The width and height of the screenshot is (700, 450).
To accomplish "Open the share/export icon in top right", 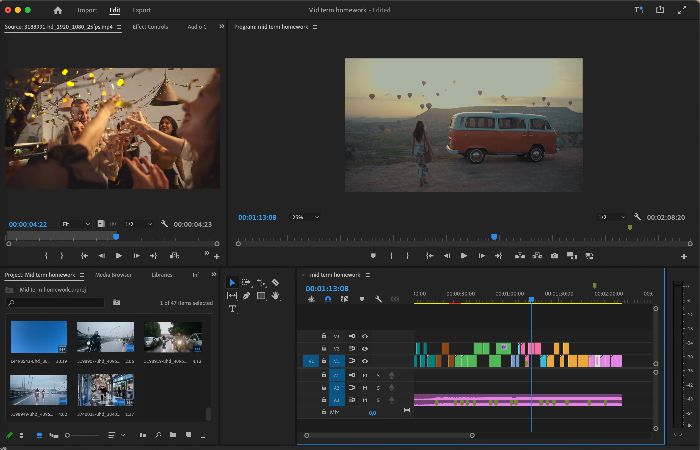I will 660,9.
